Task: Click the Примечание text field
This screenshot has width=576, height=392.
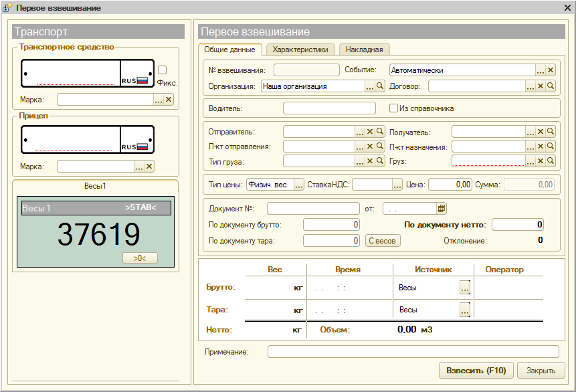Action: tap(413, 352)
